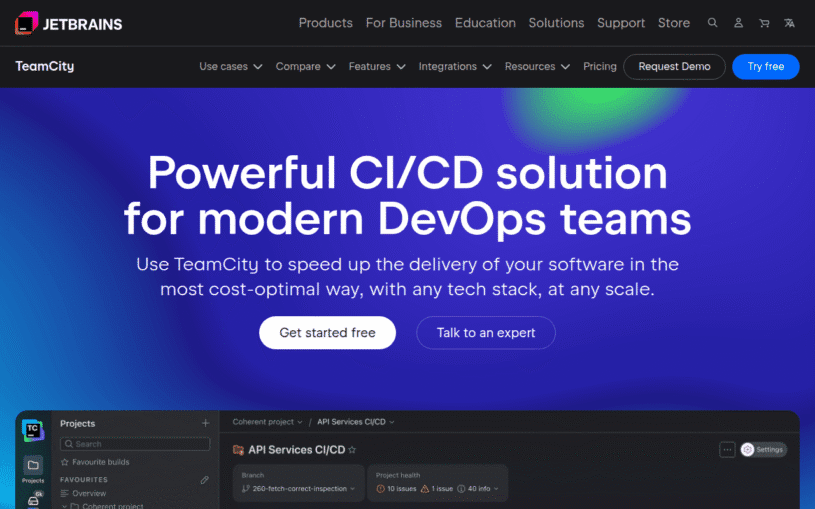Click the Try free button
Screen dimensions: 815x509
click(766, 67)
